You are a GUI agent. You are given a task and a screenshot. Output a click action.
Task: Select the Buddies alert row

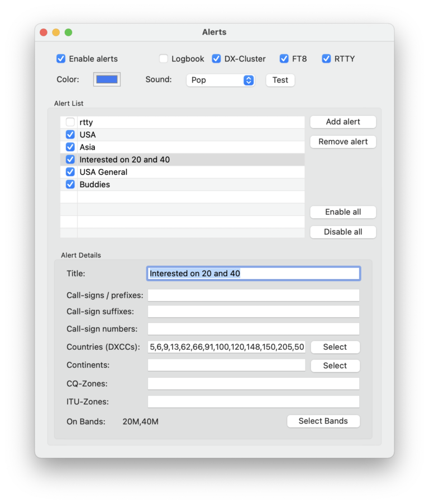click(183, 184)
